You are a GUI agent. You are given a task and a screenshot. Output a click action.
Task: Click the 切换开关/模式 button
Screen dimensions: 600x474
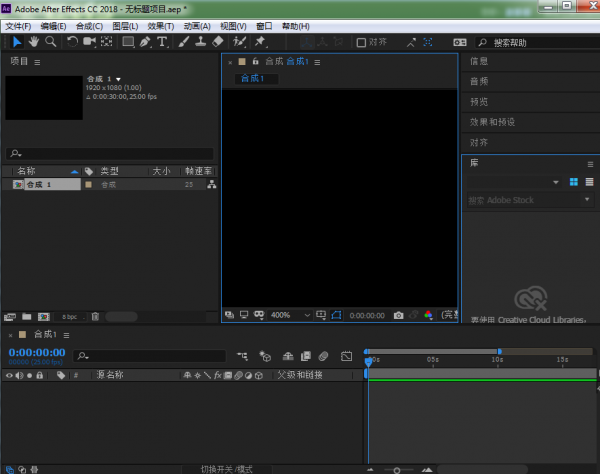pyautogui.click(x=226, y=468)
